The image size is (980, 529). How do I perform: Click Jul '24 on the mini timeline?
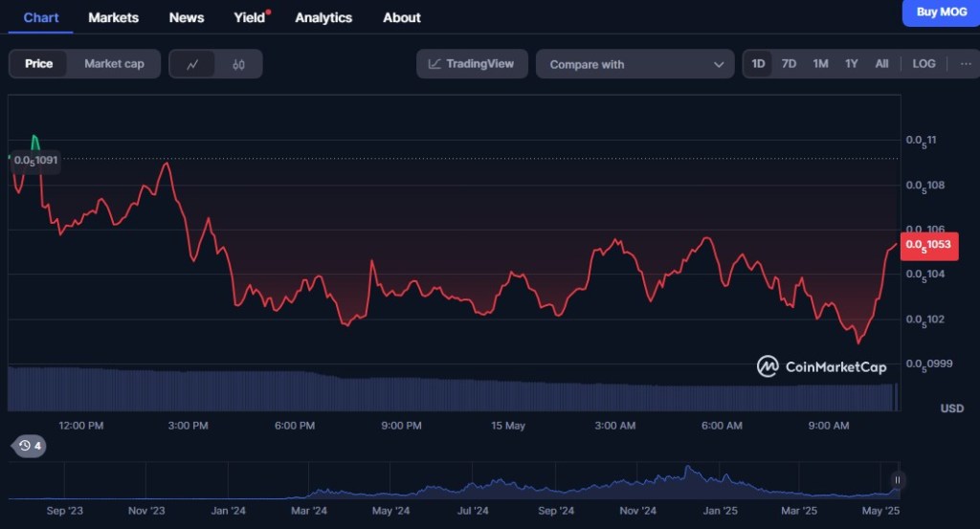tap(473, 511)
